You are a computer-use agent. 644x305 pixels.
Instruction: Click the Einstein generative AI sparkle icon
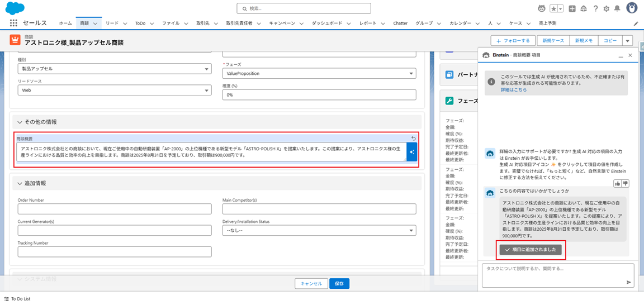(411, 152)
